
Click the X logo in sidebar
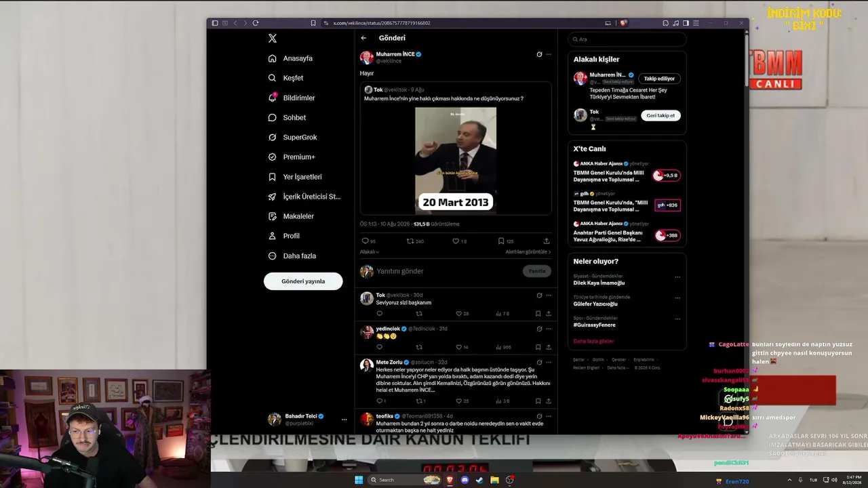(273, 39)
